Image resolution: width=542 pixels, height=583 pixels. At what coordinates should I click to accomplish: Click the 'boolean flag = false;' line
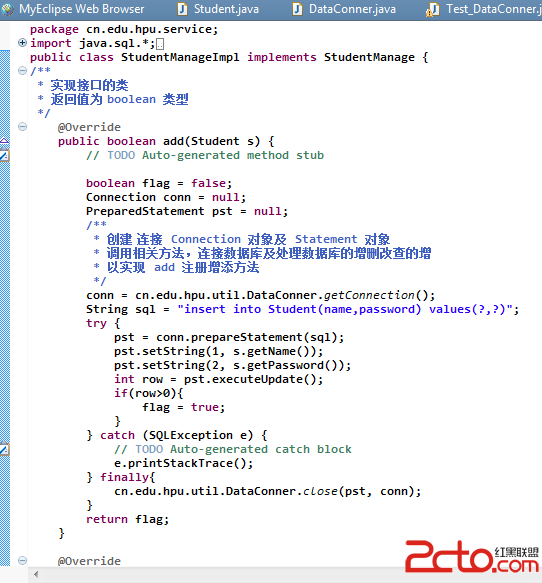(159, 183)
